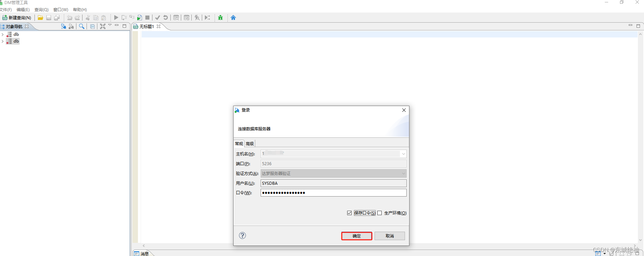
Task: Maximize the object navigator pane
Action: click(x=124, y=26)
